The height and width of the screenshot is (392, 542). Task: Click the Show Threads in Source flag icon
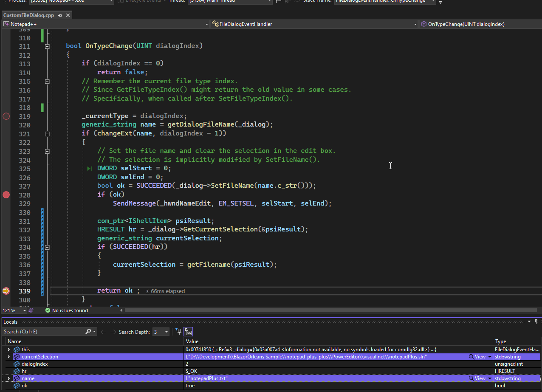(278, 1)
